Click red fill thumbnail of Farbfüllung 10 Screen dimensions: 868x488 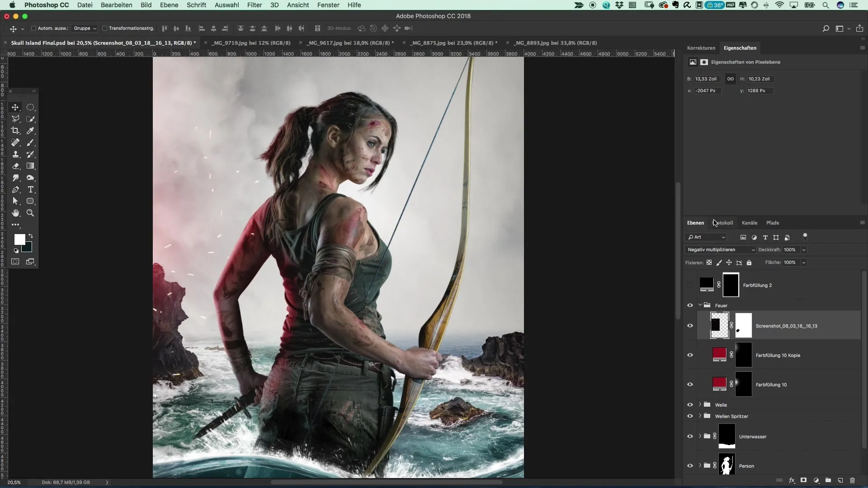click(719, 384)
